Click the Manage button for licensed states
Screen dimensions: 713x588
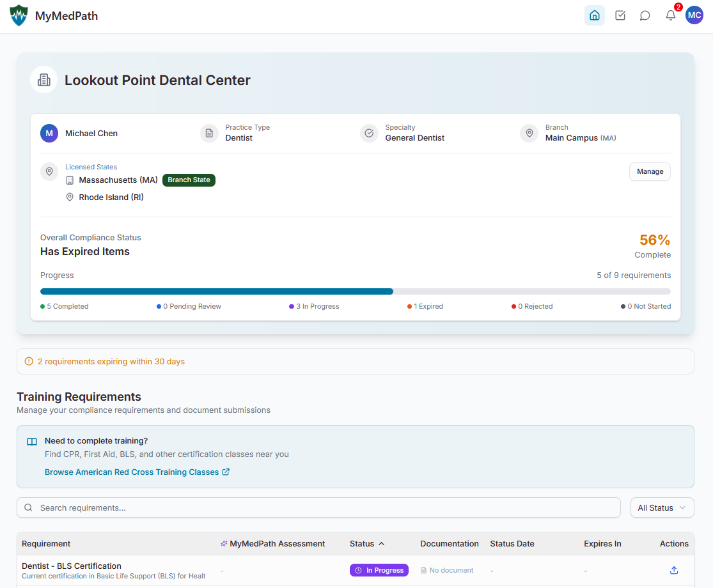(650, 171)
